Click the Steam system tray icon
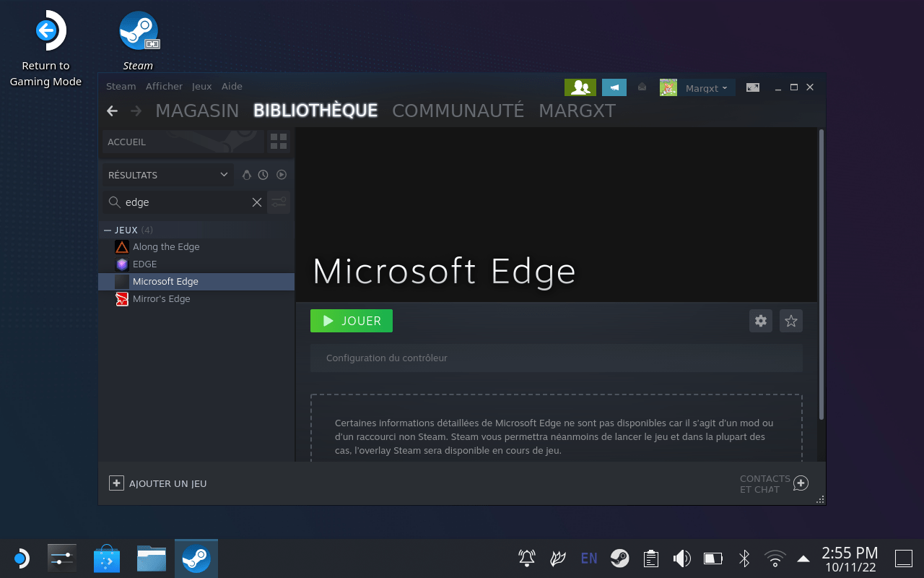Screen dimensions: 924x578 [x=619, y=558]
